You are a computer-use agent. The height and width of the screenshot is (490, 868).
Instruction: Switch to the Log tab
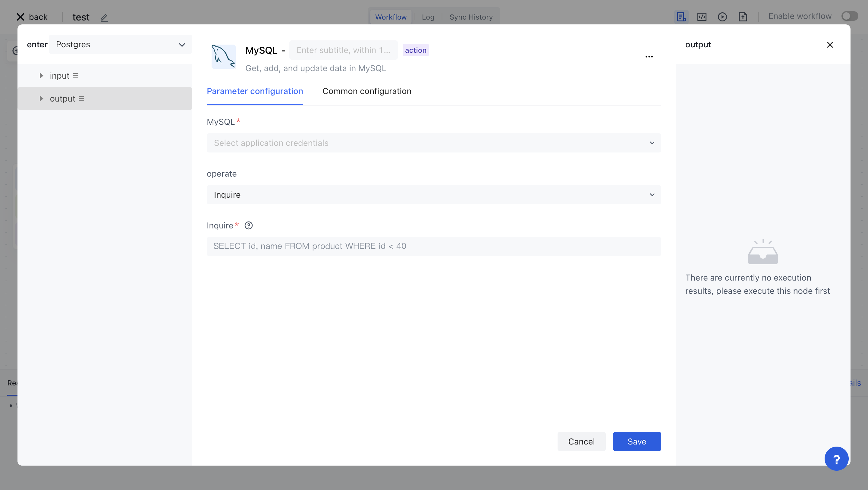[428, 17]
